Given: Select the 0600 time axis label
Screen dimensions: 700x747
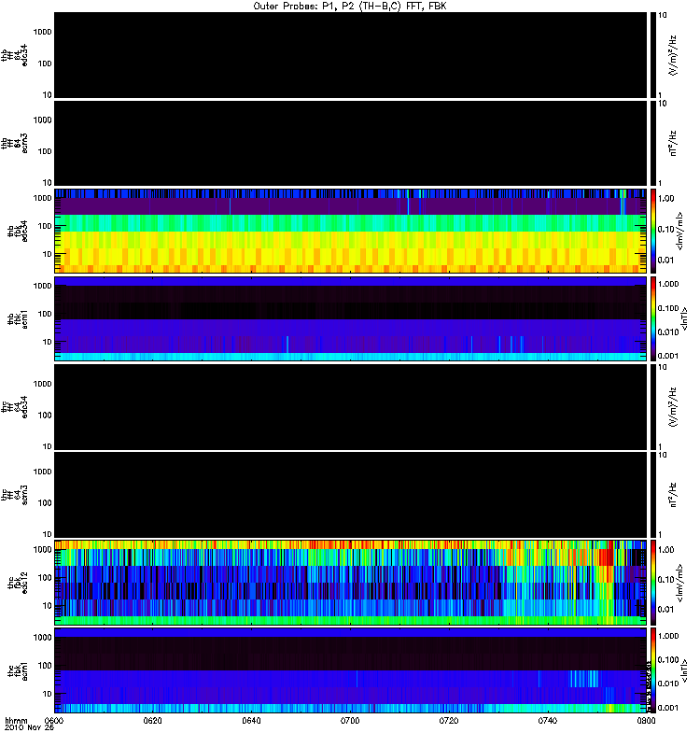Looking at the screenshot, I should [54, 720].
